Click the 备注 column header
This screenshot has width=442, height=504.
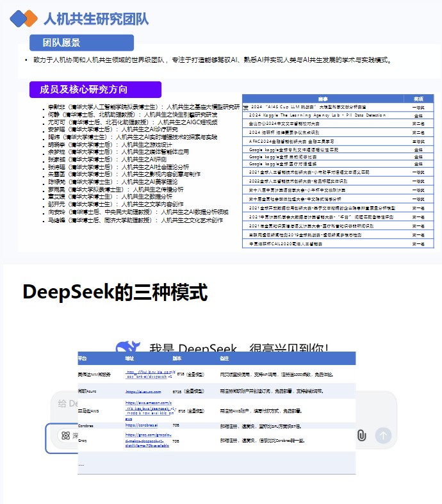pyautogui.click(x=224, y=359)
